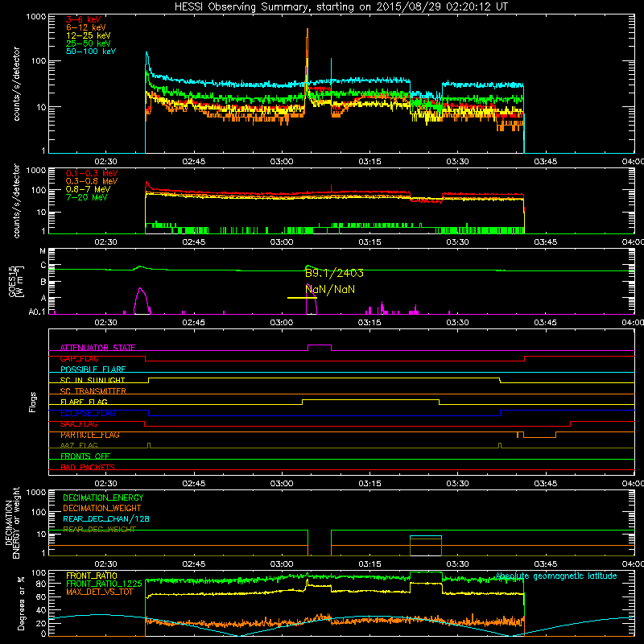Click the first magenta GOES bump near 02:35
This screenshot has width=644, height=644.
[141, 300]
